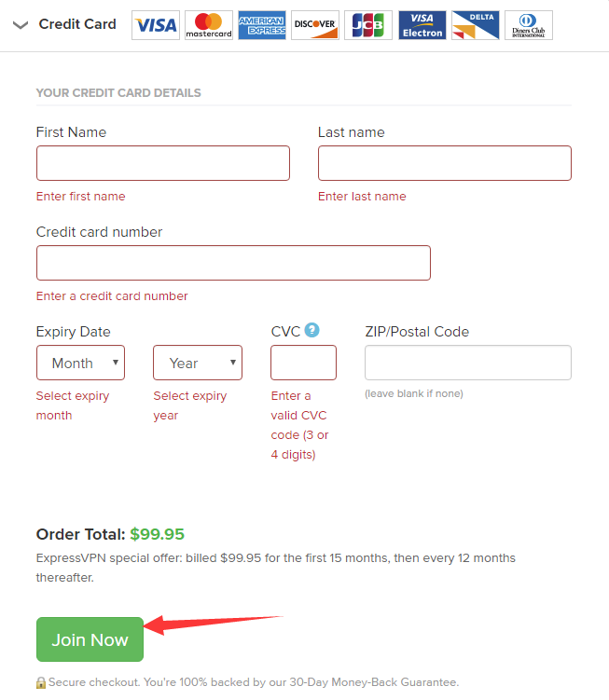Open the expiry Year dropdown

198,363
